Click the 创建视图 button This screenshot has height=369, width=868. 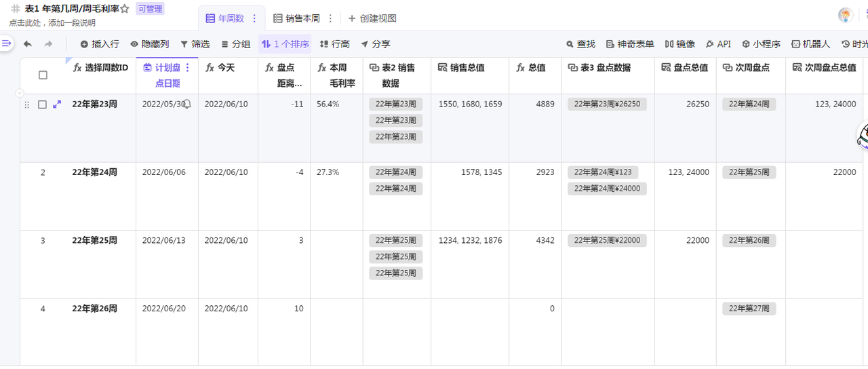(x=372, y=18)
